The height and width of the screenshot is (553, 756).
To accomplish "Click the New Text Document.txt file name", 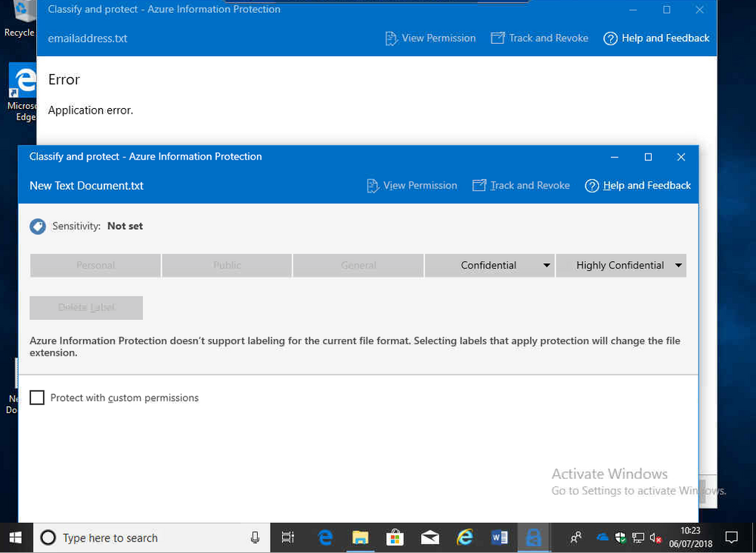I will click(87, 186).
